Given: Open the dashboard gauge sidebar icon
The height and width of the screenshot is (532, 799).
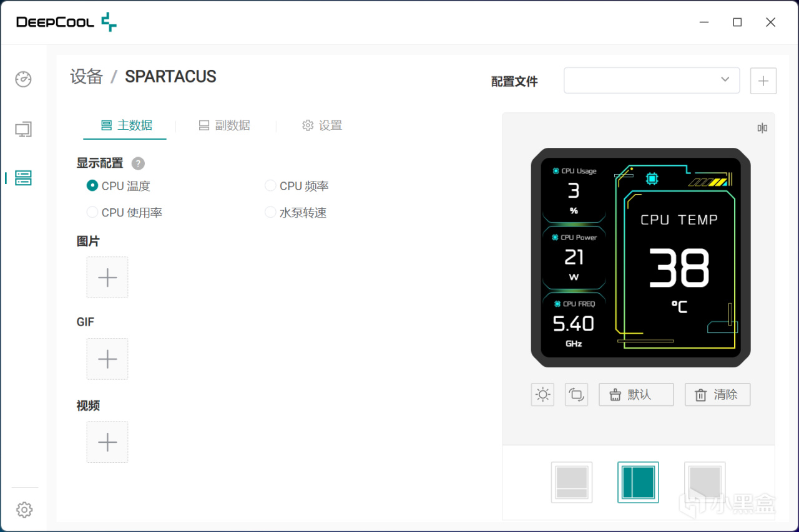Looking at the screenshot, I should tap(24, 79).
